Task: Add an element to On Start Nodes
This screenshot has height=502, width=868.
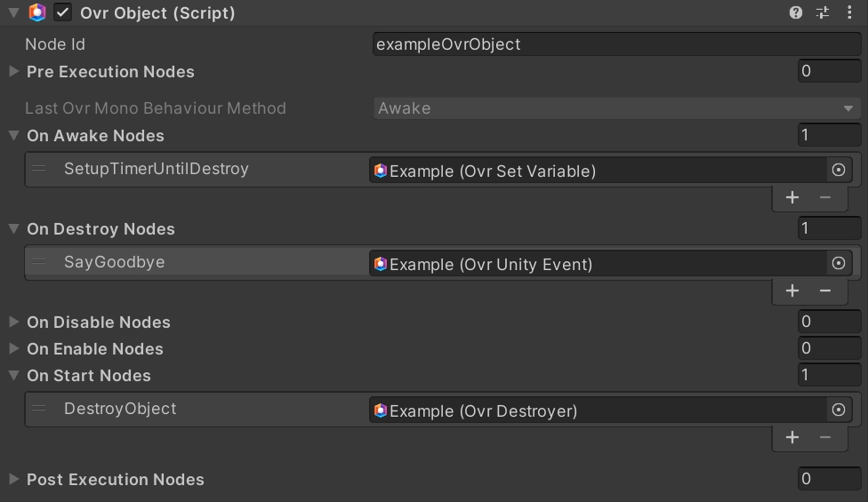Action: 792,437
